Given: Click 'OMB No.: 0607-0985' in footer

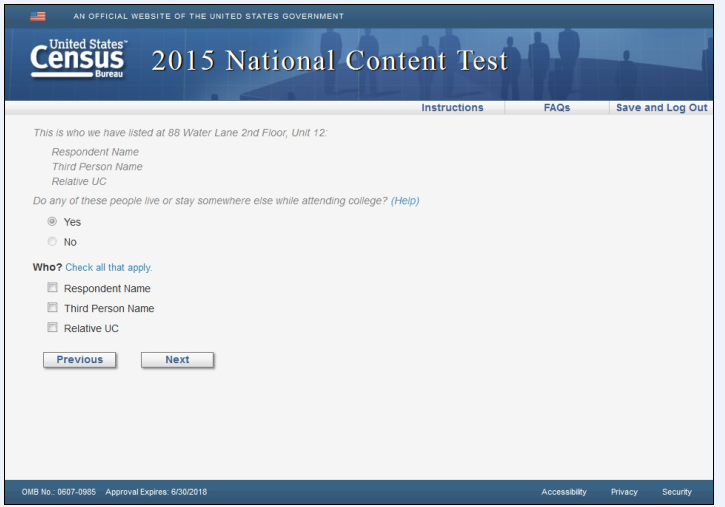Looking at the screenshot, I should pos(59,492).
